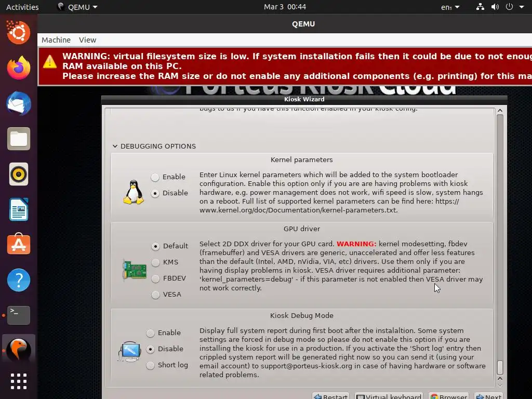The height and width of the screenshot is (399, 532).
Task: Open the Files manager dock icon
Action: click(19, 139)
